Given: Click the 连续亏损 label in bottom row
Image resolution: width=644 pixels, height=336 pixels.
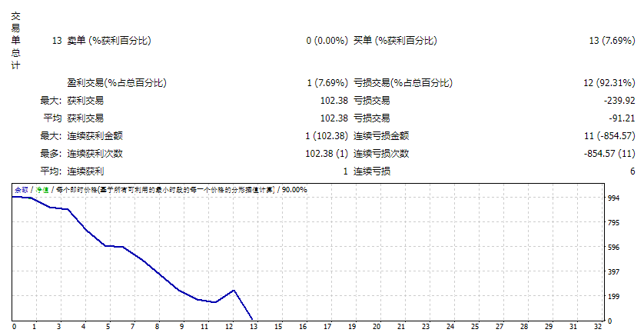Looking at the screenshot, I should pyautogui.click(x=372, y=171).
